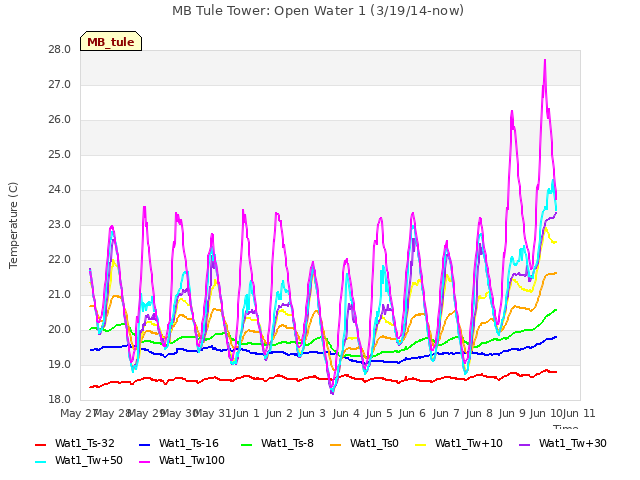Click the Jun 6 x-axis date label

(412, 414)
